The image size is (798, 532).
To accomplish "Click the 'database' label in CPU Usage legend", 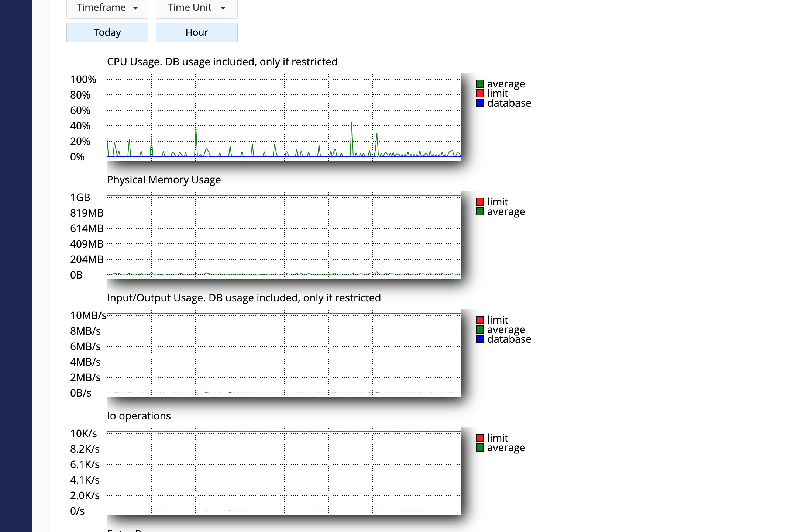I will click(x=509, y=103).
